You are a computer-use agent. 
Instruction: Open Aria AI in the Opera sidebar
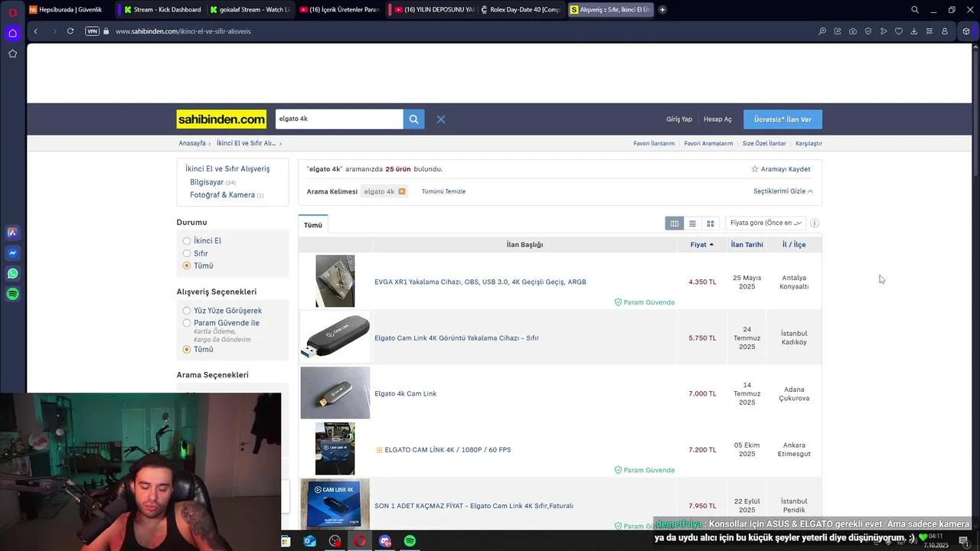click(x=12, y=233)
